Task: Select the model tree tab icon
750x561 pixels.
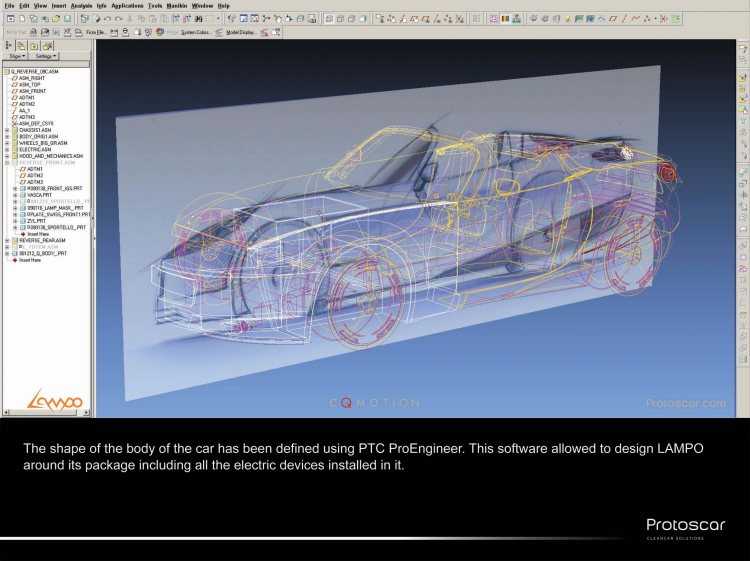Action: coord(8,45)
